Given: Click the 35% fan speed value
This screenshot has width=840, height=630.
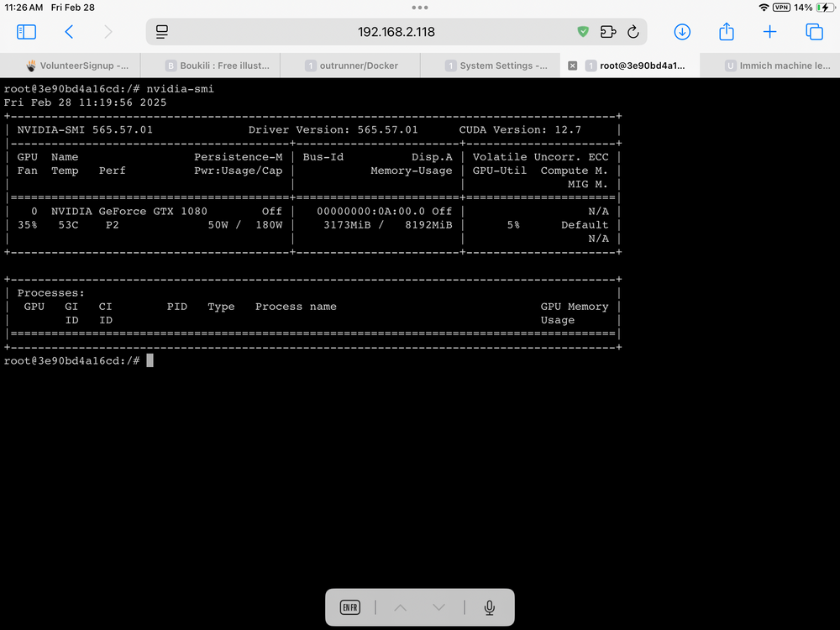Looking at the screenshot, I should (x=28, y=225).
